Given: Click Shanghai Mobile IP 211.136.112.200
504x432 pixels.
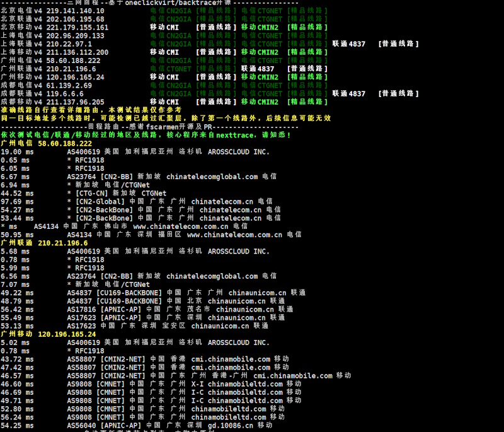Looking at the screenshot, I should [77, 52].
